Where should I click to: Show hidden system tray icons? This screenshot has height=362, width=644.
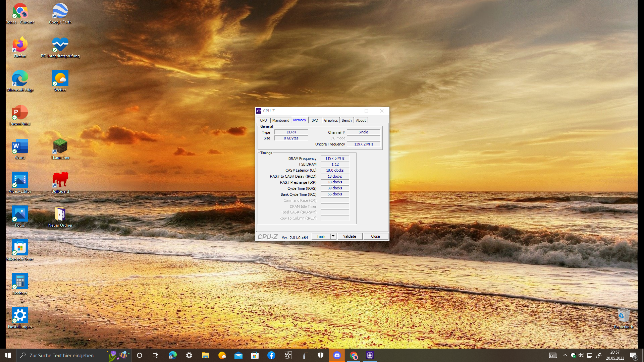click(x=565, y=355)
